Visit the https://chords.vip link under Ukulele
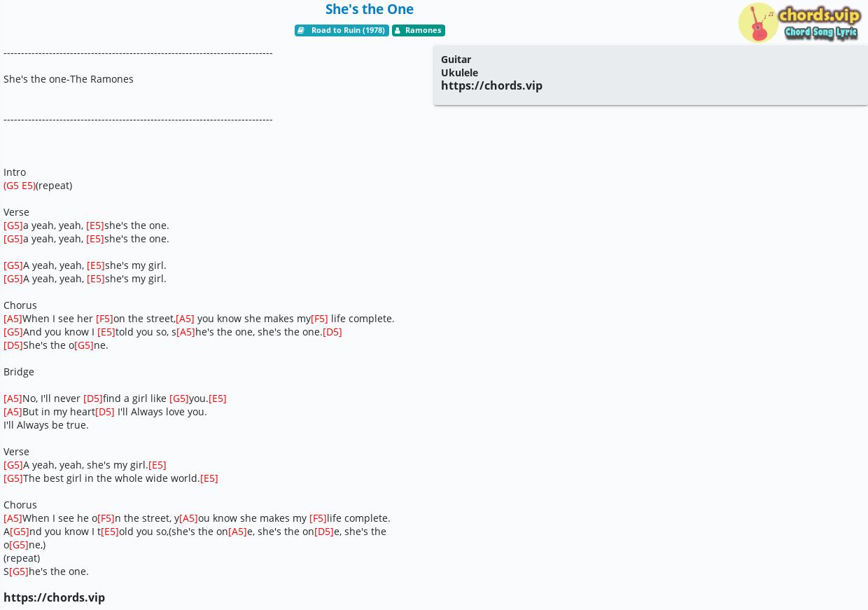 [x=491, y=85]
